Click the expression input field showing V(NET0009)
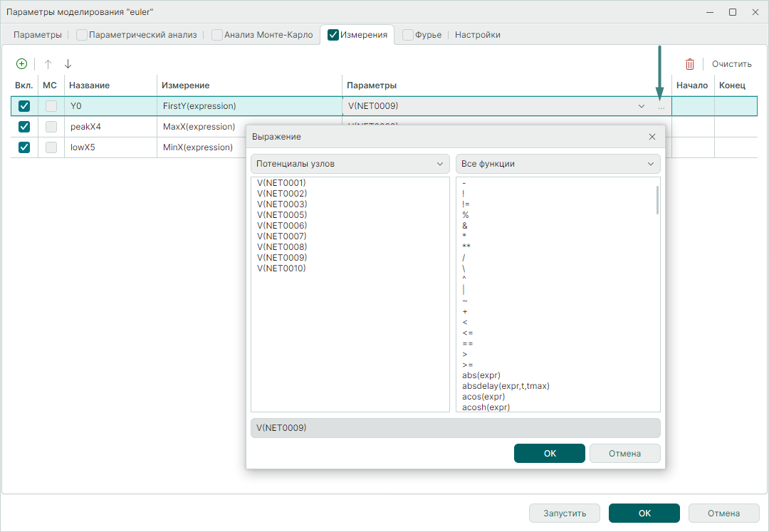 click(x=455, y=428)
